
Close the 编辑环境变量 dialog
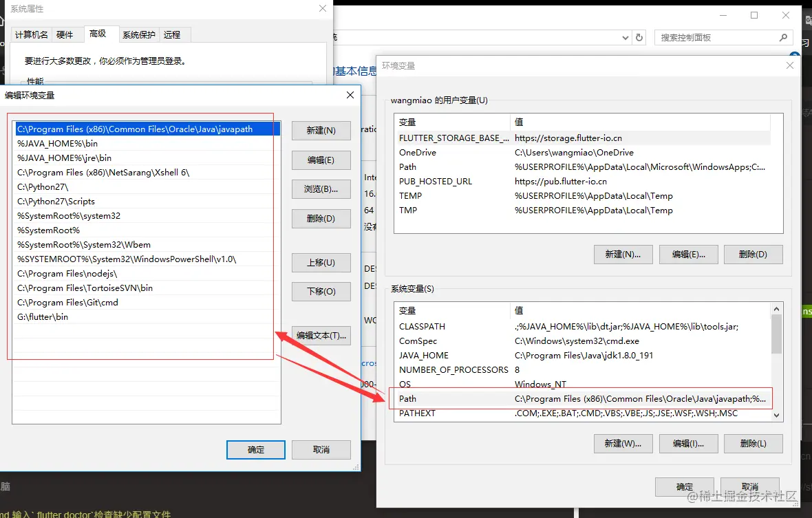[350, 95]
